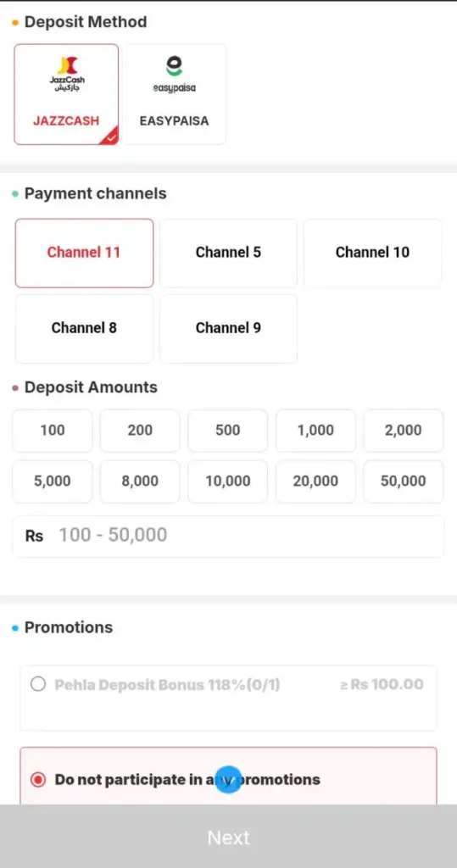Click the Payment channels heading
The height and width of the screenshot is (868, 457).
coord(95,194)
